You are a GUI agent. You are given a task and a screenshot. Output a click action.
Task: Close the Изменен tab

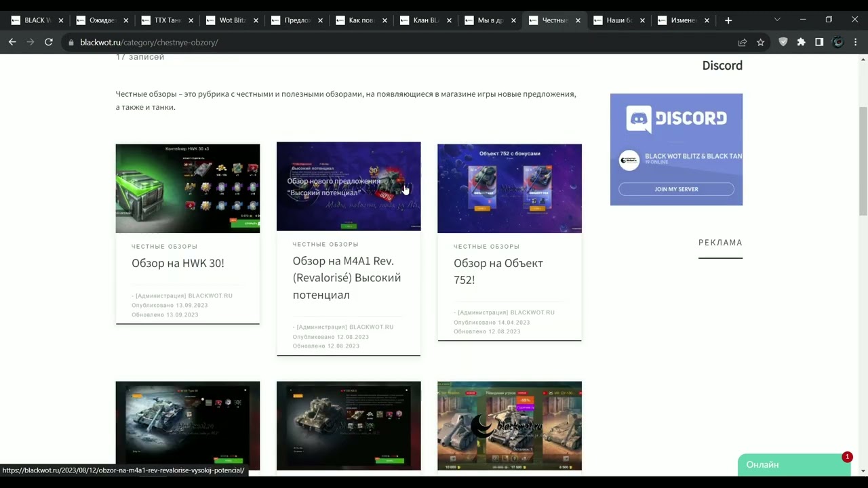tap(707, 20)
